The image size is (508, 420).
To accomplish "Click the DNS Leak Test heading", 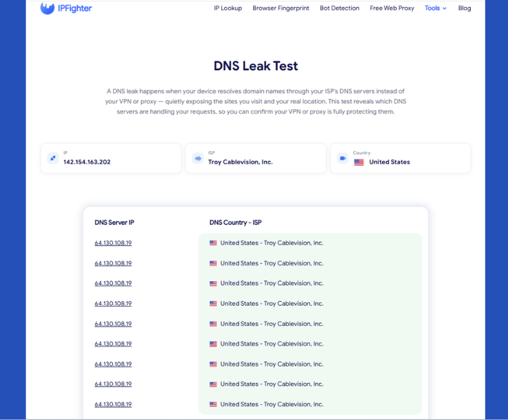I will (x=256, y=66).
